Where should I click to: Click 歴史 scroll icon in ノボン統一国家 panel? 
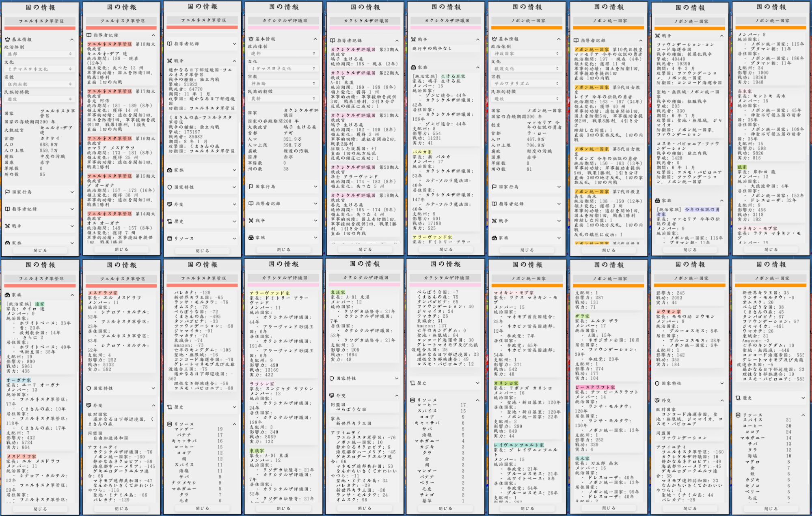point(738,398)
